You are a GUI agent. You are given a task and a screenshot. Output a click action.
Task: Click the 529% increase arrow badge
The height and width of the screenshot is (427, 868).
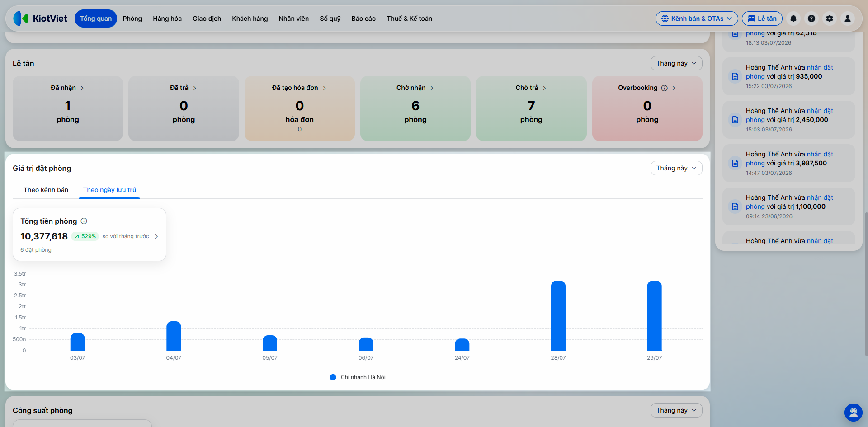(x=85, y=236)
